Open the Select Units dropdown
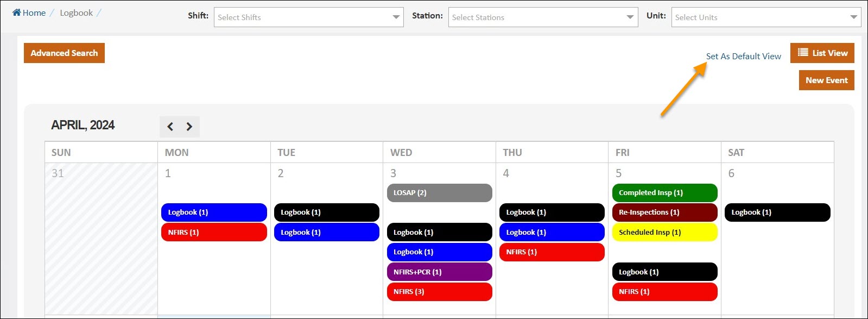This screenshot has height=319, width=868. 765,17
